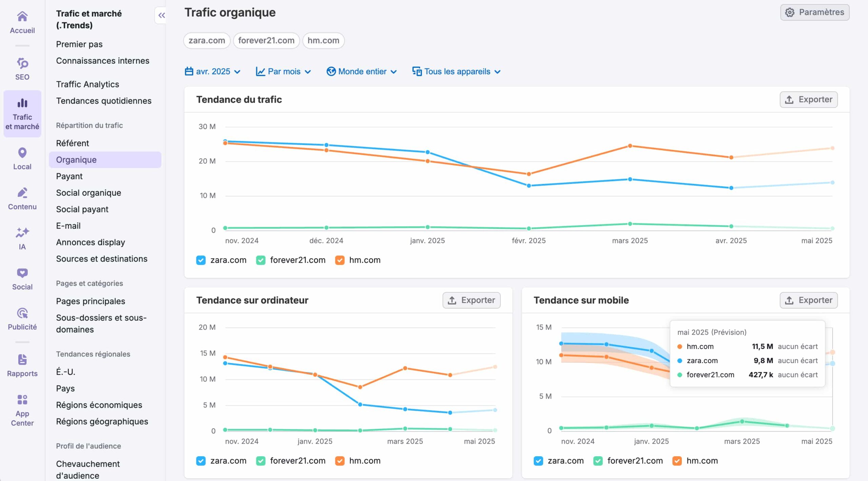Click the gear icon in Paramètres
This screenshot has width=868, height=481.
790,13
